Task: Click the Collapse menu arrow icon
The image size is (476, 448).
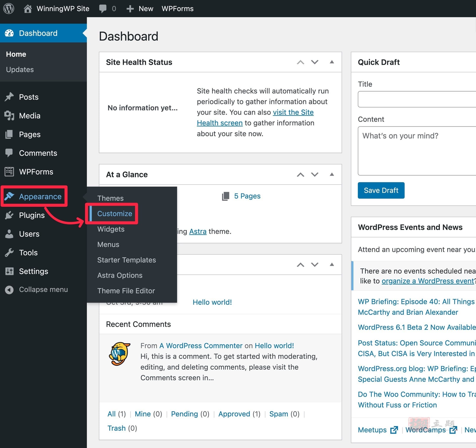Action: click(9, 290)
